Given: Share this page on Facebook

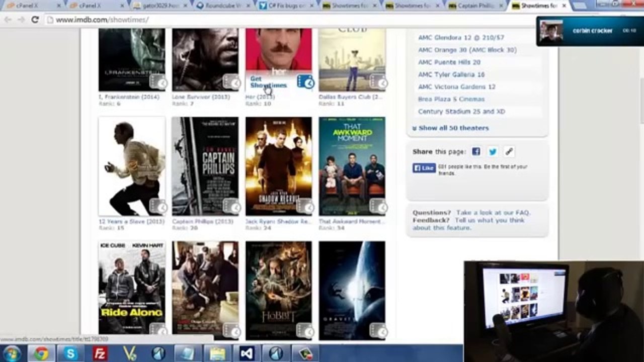Looking at the screenshot, I should point(476,151).
